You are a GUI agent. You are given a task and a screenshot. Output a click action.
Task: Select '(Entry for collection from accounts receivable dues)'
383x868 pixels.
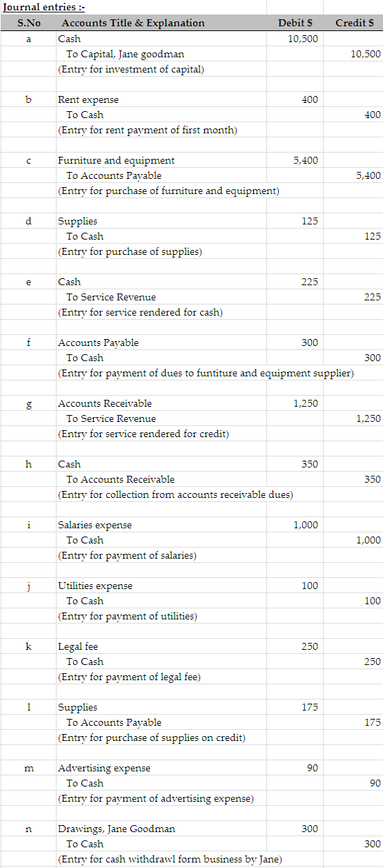pyautogui.click(x=175, y=494)
